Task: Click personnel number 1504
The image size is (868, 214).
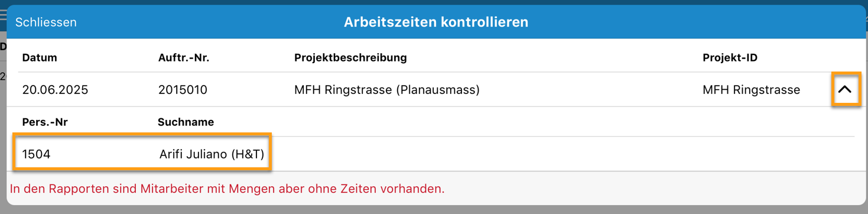Action: tap(37, 154)
